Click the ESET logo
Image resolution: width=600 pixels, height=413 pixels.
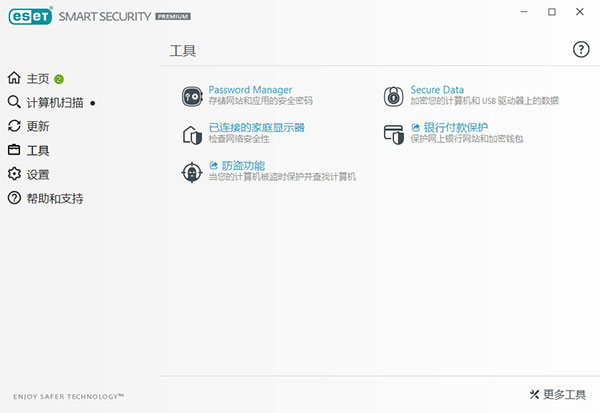tap(31, 17)
